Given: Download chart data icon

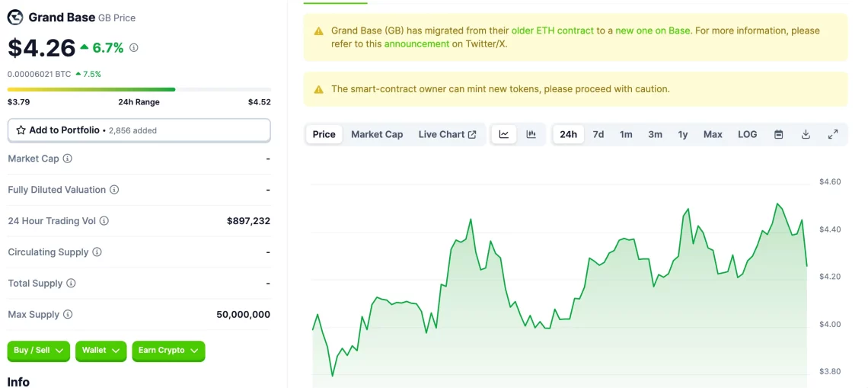Looking at the screenshot, I should 806,134.
